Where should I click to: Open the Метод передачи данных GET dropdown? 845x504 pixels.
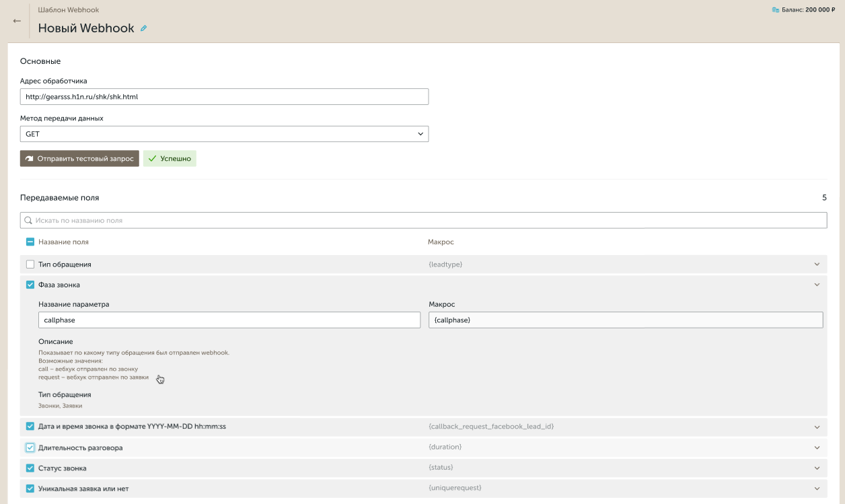click(x=224, y=134)
